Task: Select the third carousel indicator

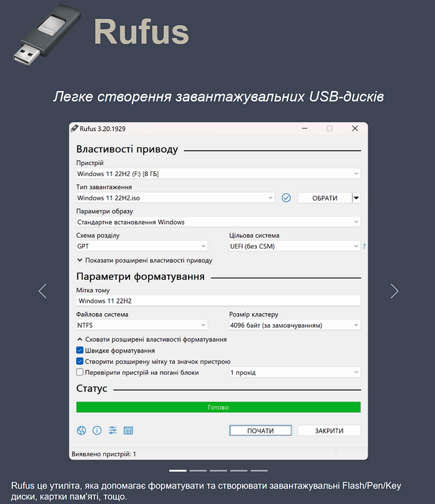Action: (x=218, y=471)
